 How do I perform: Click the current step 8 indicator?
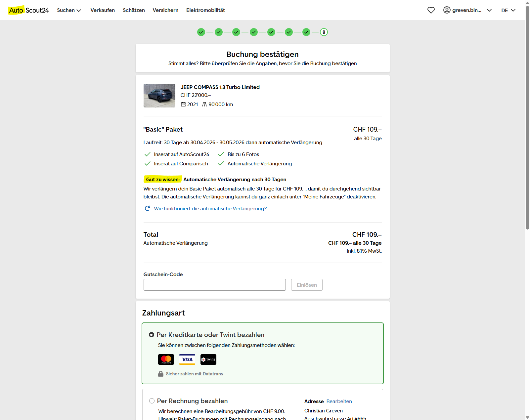[x=324, y=32]
